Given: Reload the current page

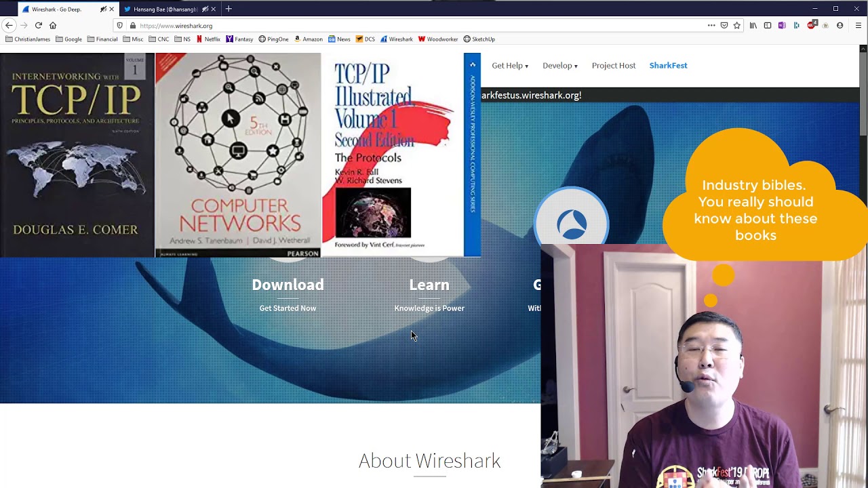Looking at the screenshot, I should 39,25.
